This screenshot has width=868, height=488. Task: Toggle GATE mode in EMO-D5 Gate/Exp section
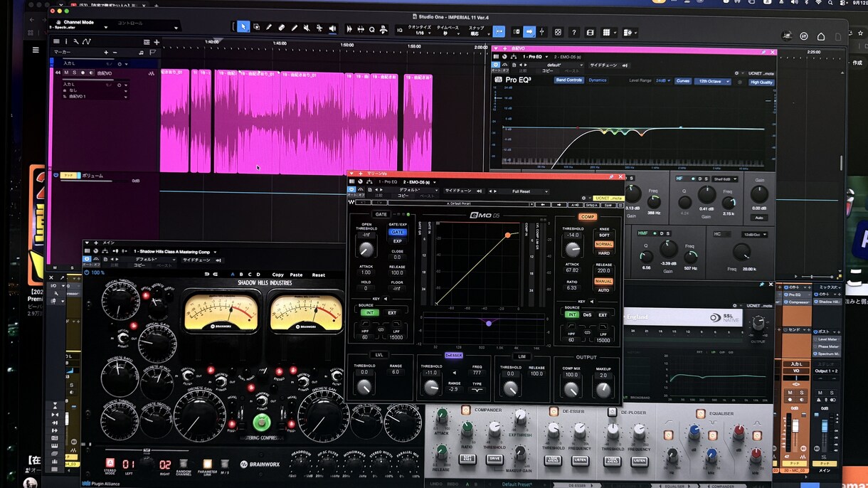397,233
